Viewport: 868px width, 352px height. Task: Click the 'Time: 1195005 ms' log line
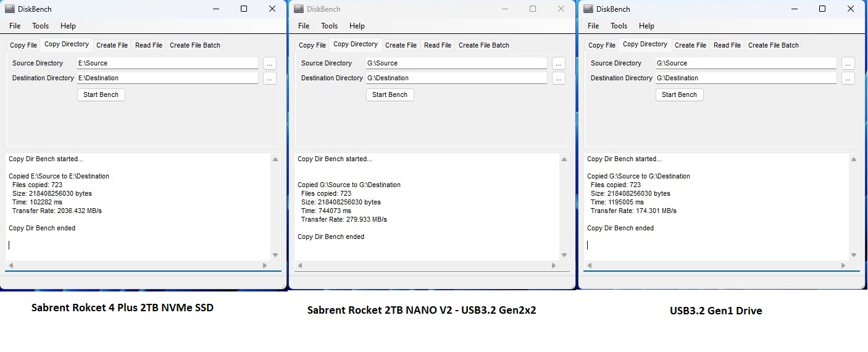(x=617, y=202)
